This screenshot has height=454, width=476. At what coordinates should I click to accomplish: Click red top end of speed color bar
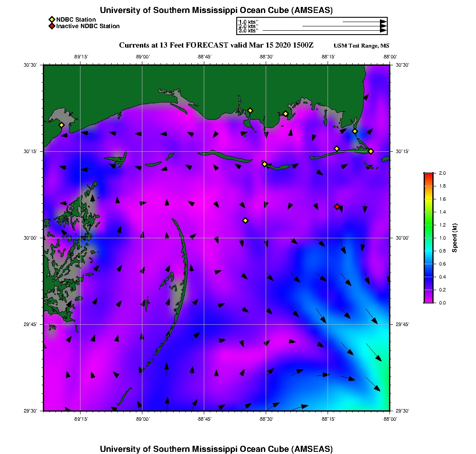coord(428,175)
